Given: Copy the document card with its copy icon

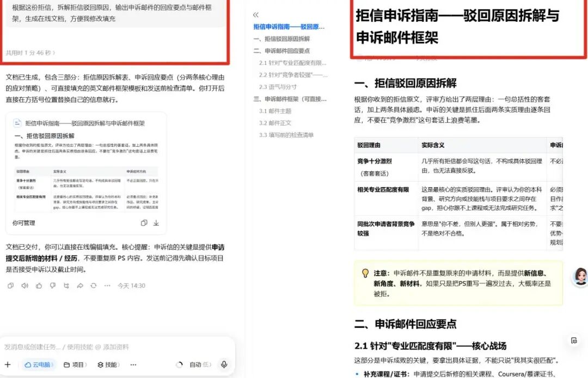Looking at the screenshot, I should [x=144, y=223].
